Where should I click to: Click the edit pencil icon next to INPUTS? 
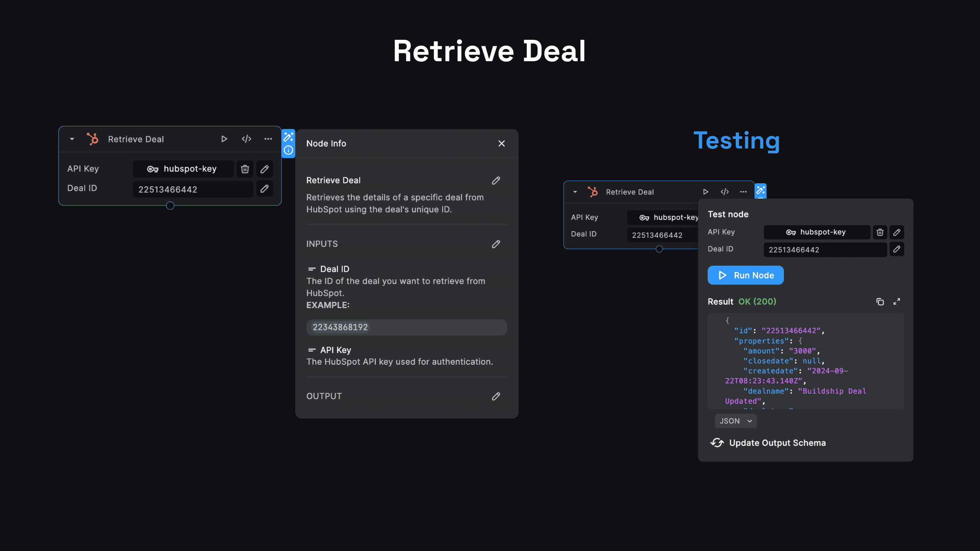pos(496,244)
